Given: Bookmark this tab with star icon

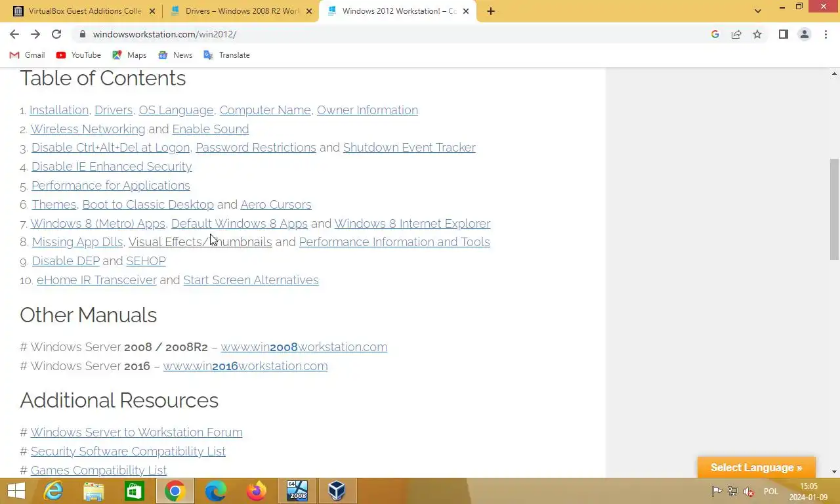Looking at the screenshot, I should pyautogui.click(x=757, y=34).
